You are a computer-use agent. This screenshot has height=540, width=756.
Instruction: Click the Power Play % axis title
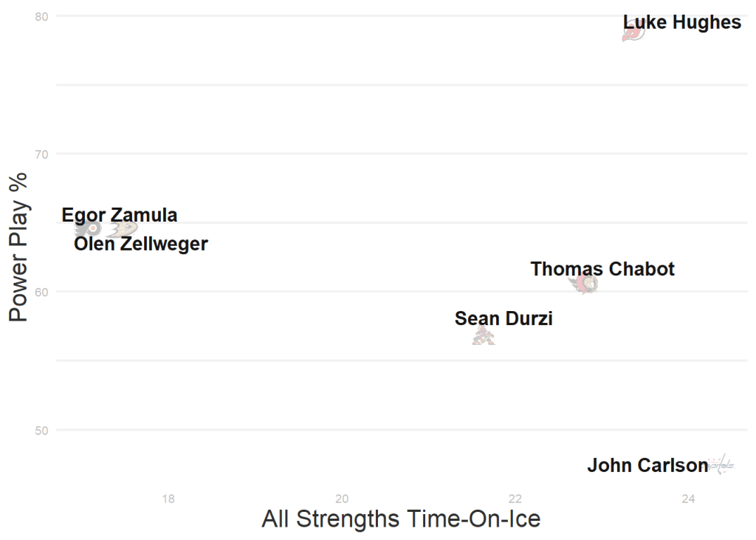[18, 247]
